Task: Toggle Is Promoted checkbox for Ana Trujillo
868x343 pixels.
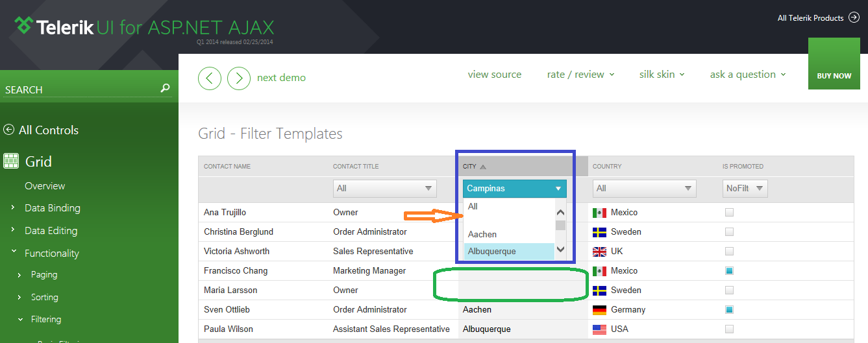Action: click(729, 212)
